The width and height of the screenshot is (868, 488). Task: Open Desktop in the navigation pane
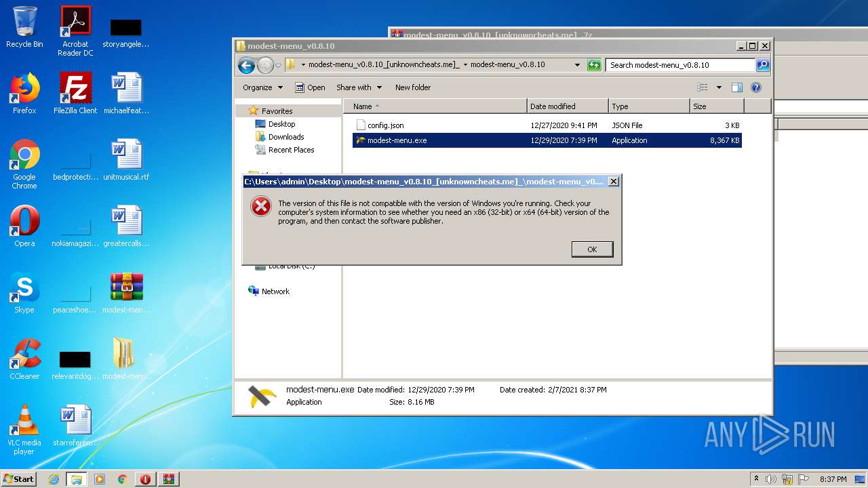tap(282, 124)
